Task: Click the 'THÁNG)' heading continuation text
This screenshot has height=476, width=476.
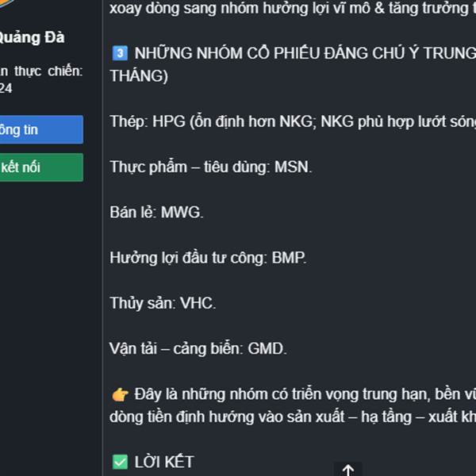Action: pos(139,76)
